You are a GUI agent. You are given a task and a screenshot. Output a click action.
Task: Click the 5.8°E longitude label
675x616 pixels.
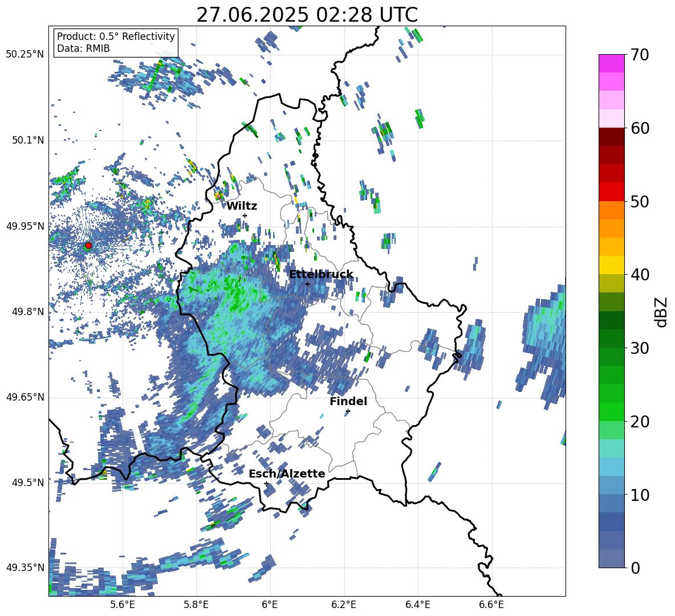197,605
